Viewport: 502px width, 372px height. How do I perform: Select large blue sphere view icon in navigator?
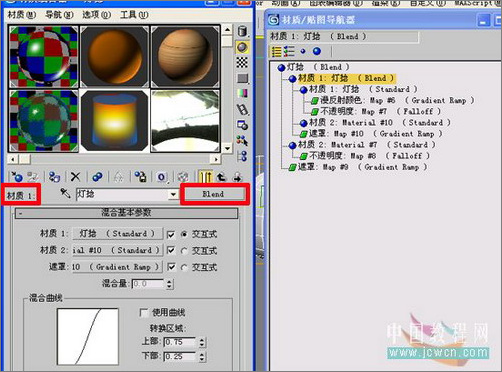(317, 51)
